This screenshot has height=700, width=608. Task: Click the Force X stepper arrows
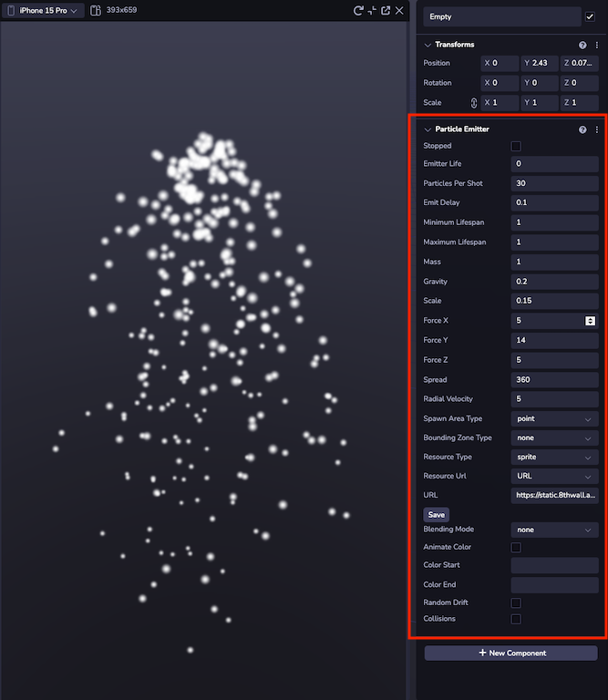point(590,321)
